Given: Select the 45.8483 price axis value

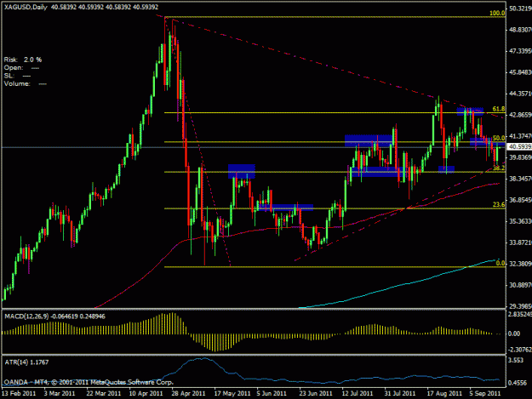Looking at the screenshot, I should pos(520,72).
